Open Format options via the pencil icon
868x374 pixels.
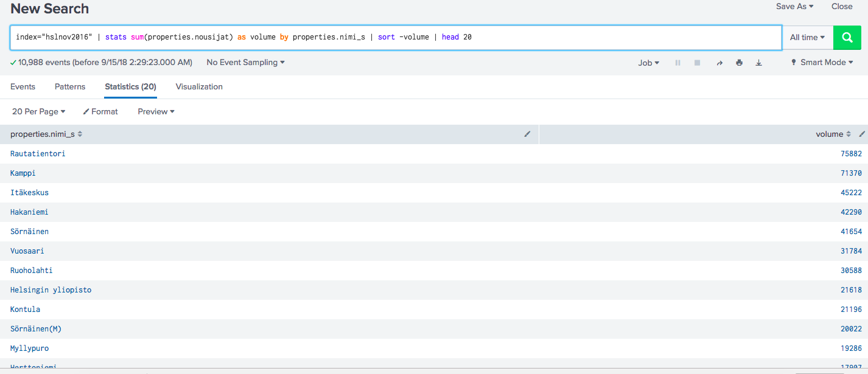[x=100, y=111]
